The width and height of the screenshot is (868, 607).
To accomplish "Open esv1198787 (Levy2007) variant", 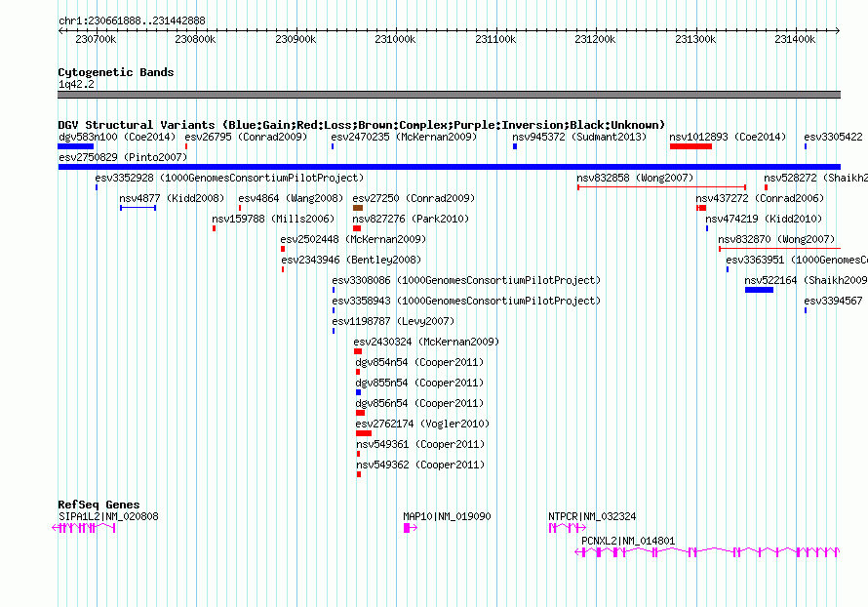I will click(393, 321).
